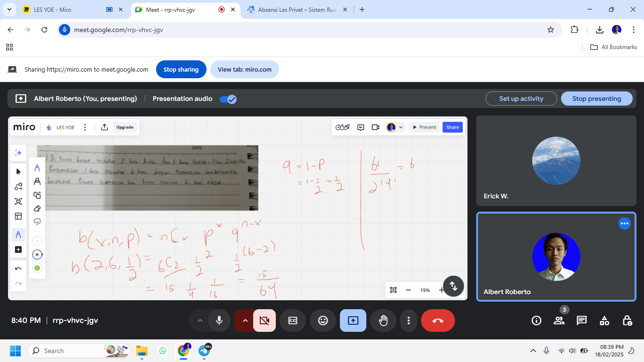
Task: Open the Chrome tab search dropdown
Action: tap(9, 9)
